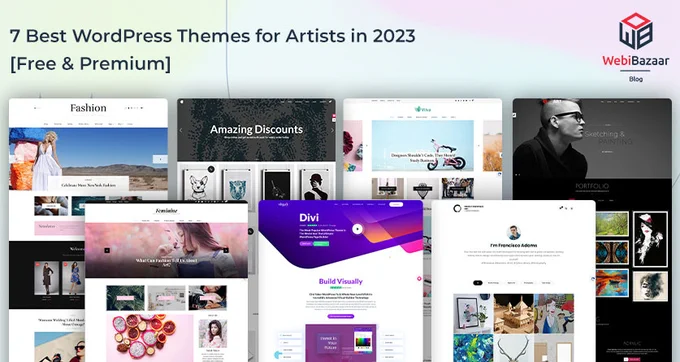Open the citrus fruit flat-lay image

149,338
